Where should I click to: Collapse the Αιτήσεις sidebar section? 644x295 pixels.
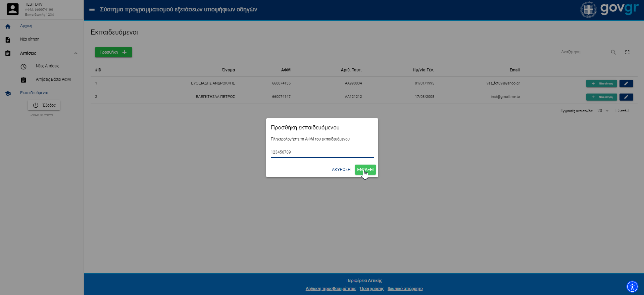point(76,53)
